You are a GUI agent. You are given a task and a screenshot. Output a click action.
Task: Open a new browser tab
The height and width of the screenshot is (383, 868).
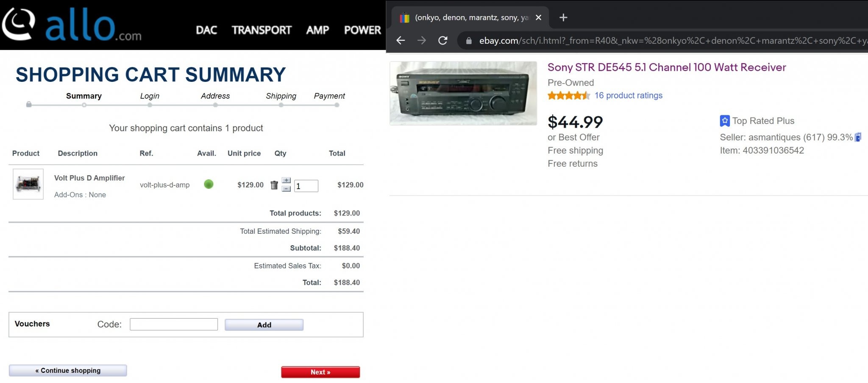[x=563, y=17]
